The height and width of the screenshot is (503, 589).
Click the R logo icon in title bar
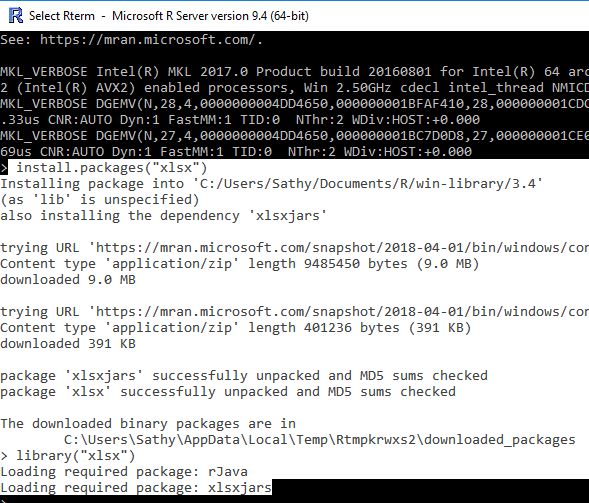15,16
